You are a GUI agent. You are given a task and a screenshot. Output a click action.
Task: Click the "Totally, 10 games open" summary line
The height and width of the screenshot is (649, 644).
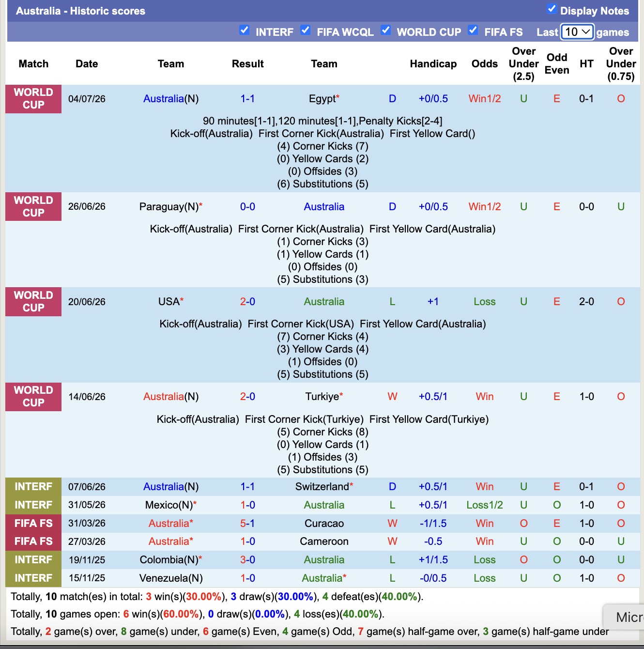point(198,614)
